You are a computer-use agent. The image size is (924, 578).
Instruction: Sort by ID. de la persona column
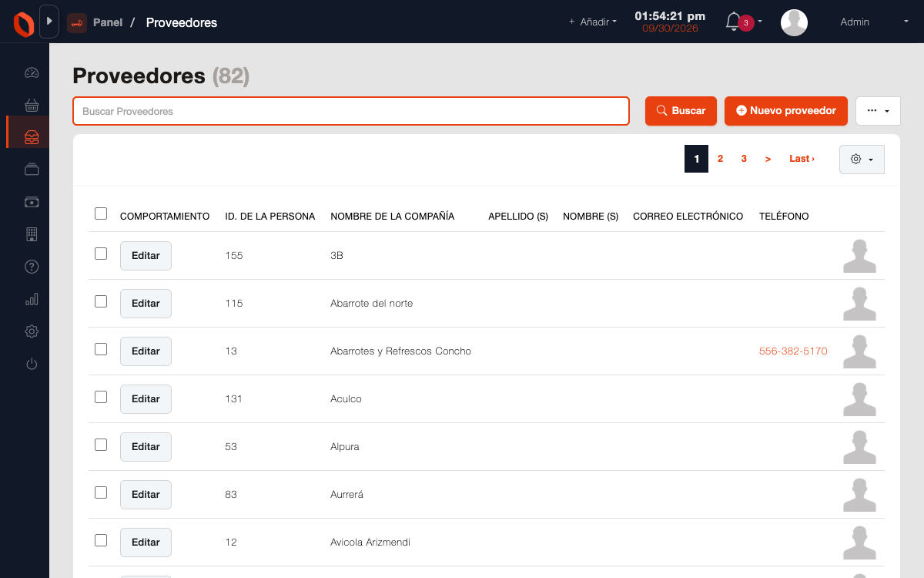[x=269, y=217]
